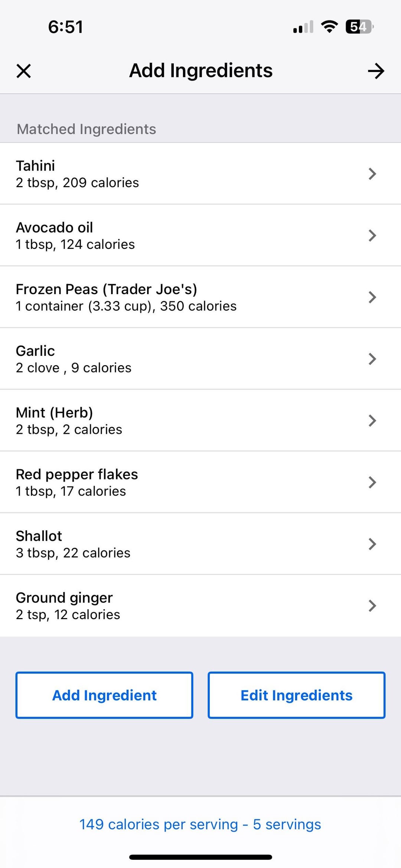
Task: Expand the Garlic row chevron
Action: tap(372, 359)
